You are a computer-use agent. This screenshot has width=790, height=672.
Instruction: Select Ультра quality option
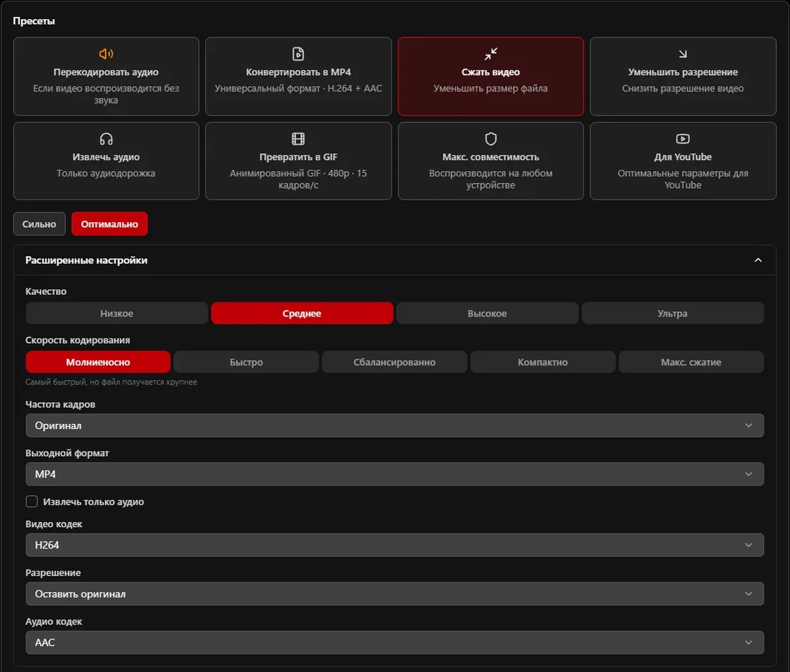pos(673,313)
